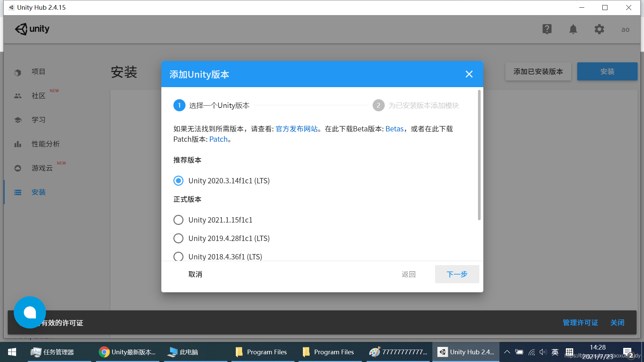Click the volume speaker tray icon
The width and height of the screenshot is (644, 362).
(x=543, y=352)
